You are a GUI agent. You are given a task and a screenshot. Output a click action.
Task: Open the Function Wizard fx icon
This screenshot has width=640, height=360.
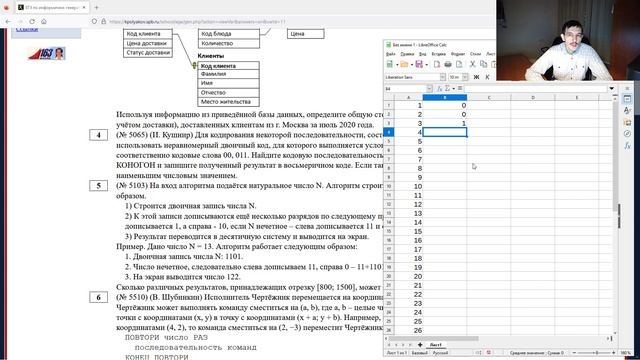(x=440, y=88)
